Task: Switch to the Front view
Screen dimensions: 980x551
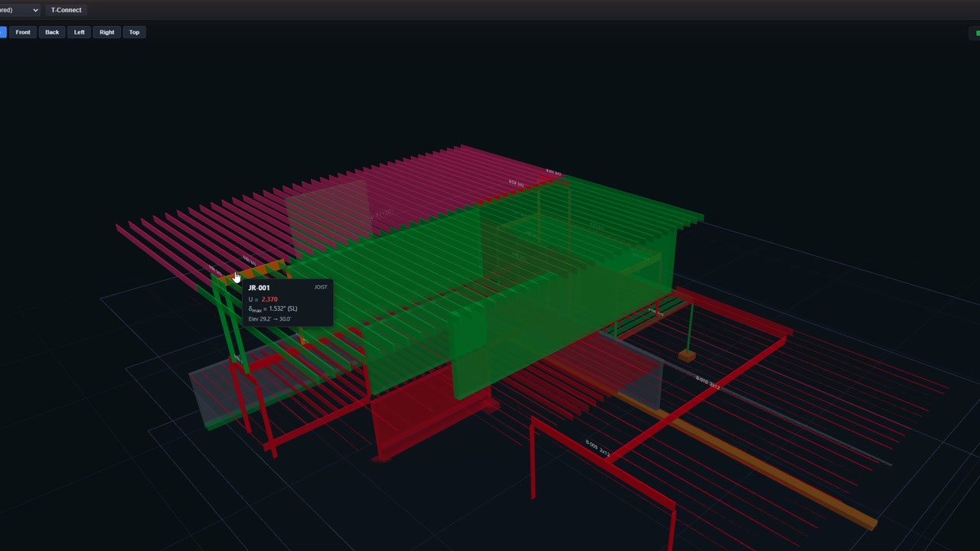Action: pyautogui.click(x=23, y=32)
